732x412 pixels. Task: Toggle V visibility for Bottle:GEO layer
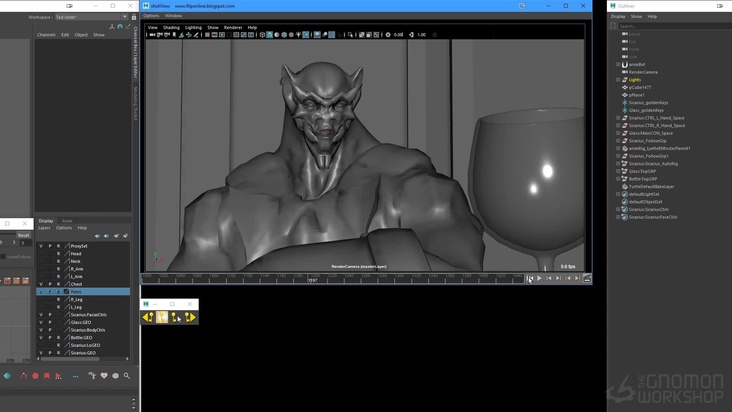click(41, 337)
